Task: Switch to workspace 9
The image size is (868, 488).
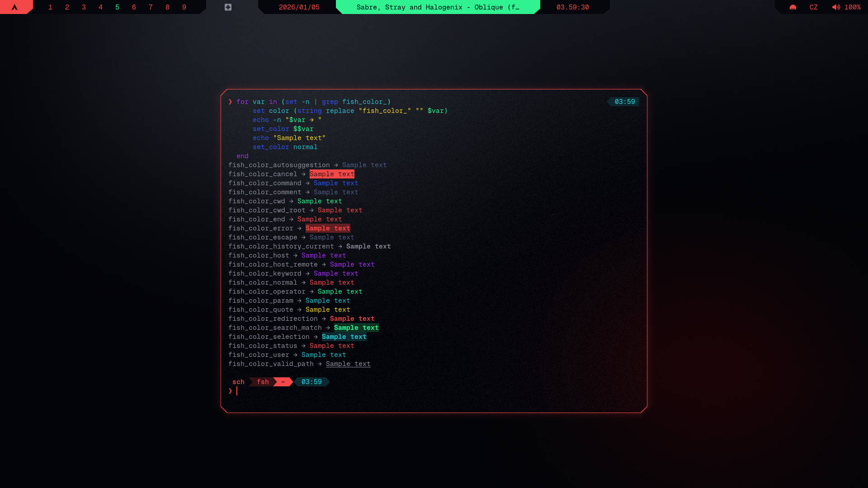Action: click(184, 7)
